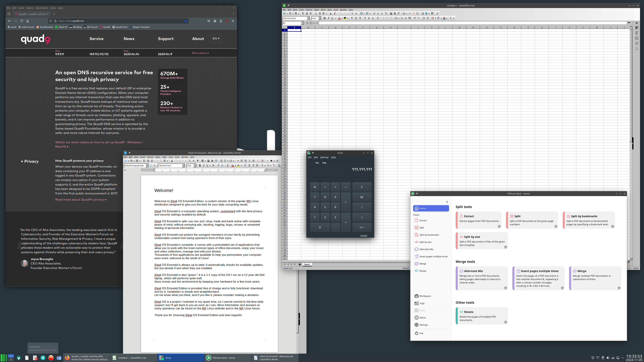Select Sheet1 tab in Calc
Image resolution: width=644 pixels, height=362 pixels.
[x=307, y=264]
